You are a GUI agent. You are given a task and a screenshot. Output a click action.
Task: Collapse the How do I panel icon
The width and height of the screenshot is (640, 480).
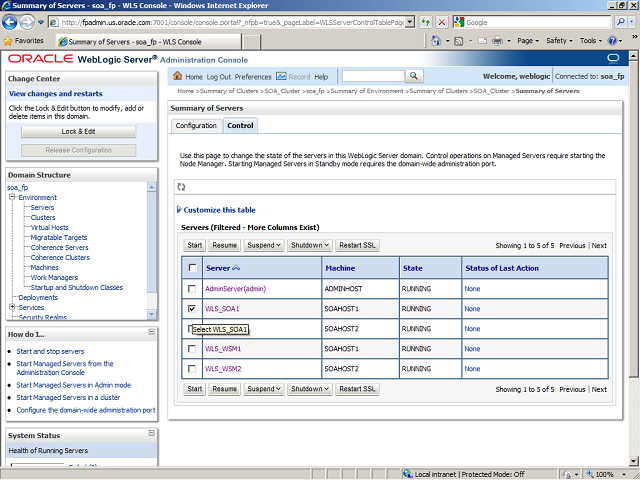[x=151, y=334]
